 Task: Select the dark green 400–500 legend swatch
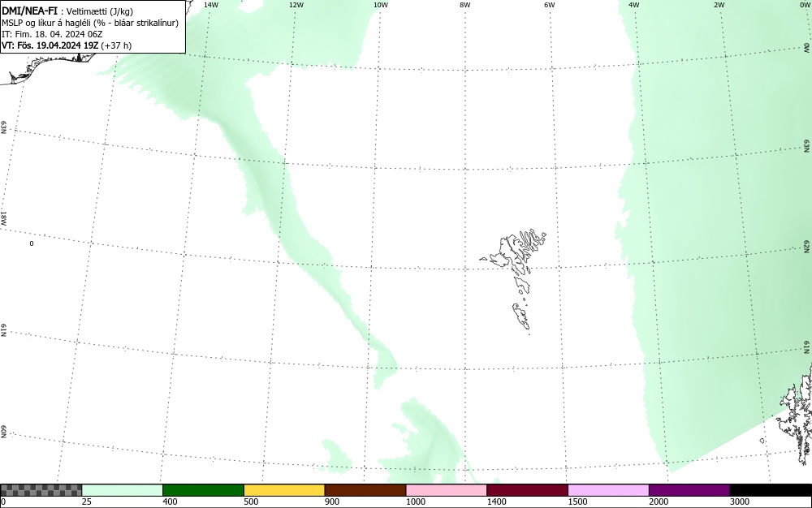pyautogui.click(x=203, y=490)
